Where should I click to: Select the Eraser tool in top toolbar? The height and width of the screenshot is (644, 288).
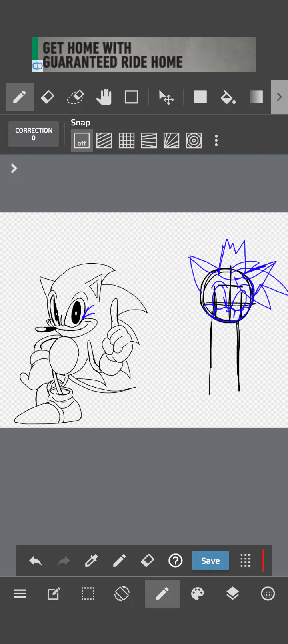click(x=47, y=97)
